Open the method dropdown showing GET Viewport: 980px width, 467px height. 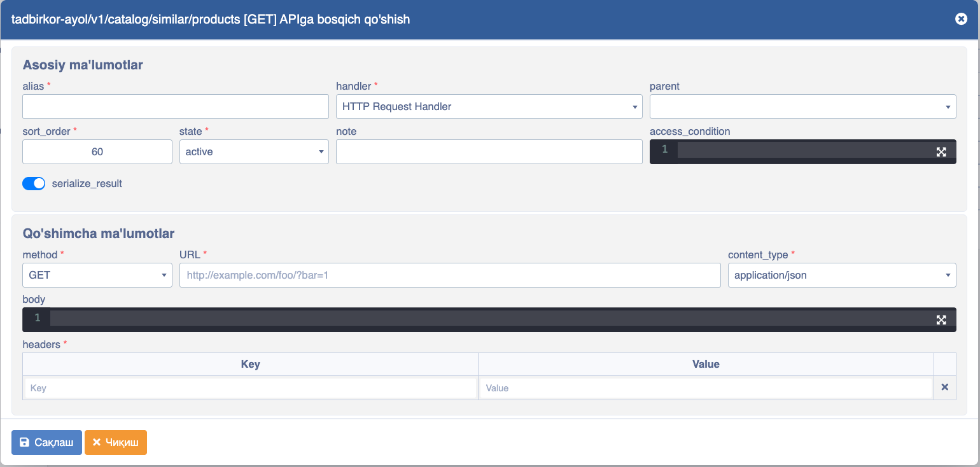[97, 275]
